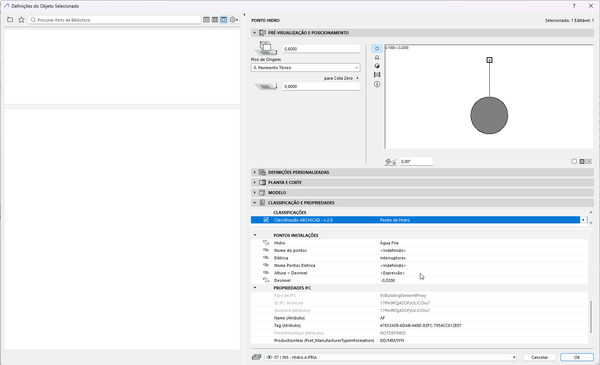
Task: Collapse the Pontos Instalações group
Action: 255,235
